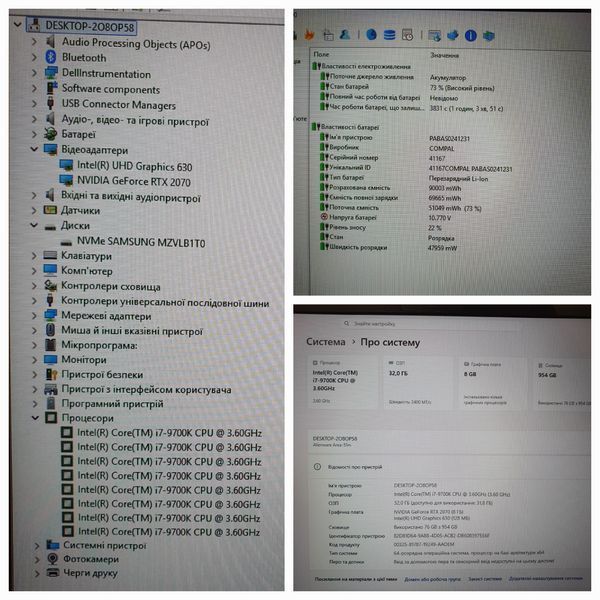Select the Швидкість розрядки row in AIDA64
Image resolution: width=600 pixels, height=600 pixels.
[x=389, y=247]
